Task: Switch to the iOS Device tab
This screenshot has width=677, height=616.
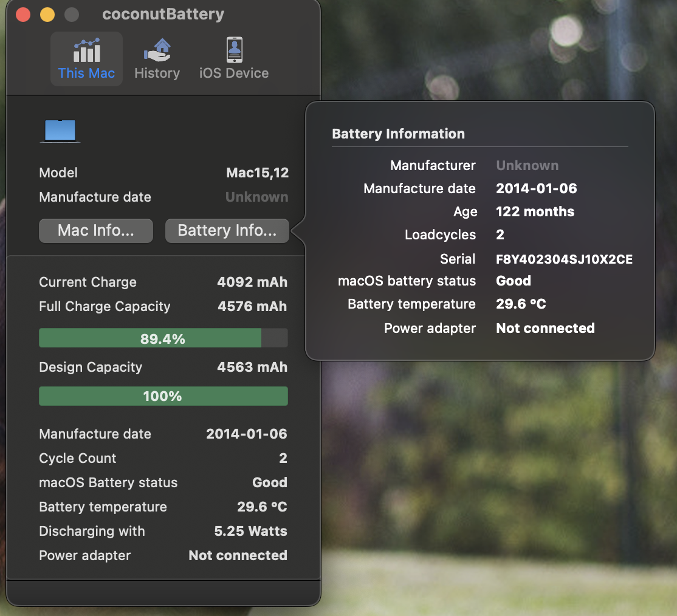Action: (234, 59)
